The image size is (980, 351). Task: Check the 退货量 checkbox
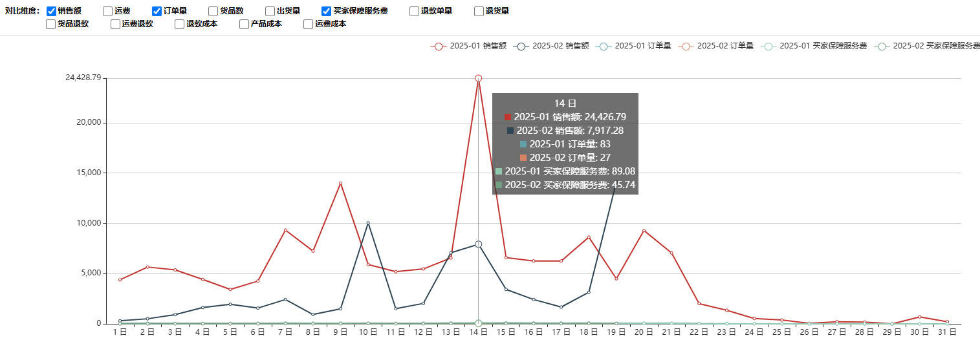pyautogui.click(x=479, y=11)
